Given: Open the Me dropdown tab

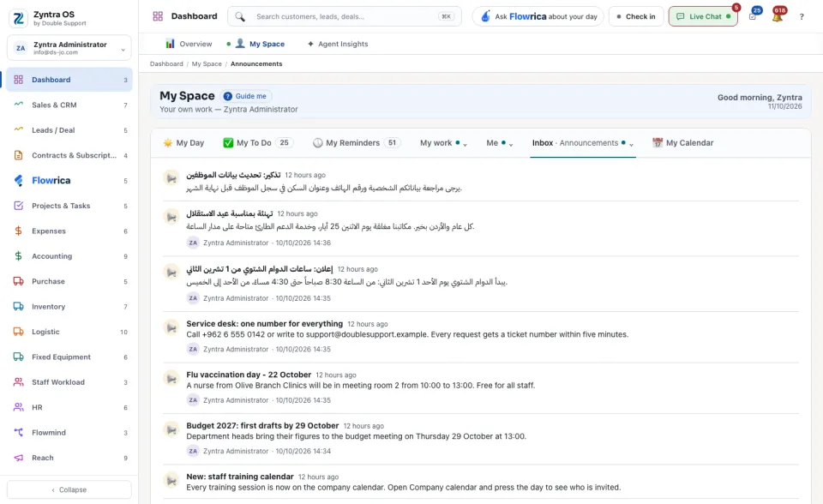Looking at the screenshot, I should point(500,143).
